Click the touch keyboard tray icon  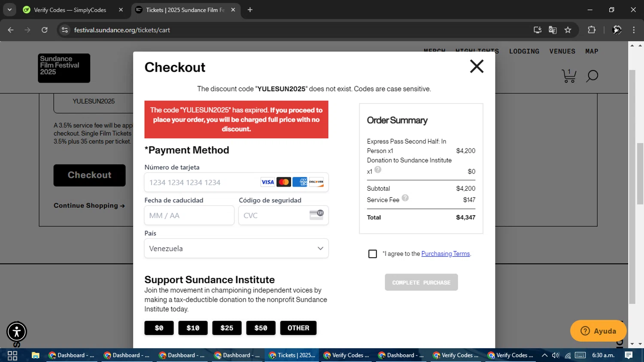(580, 355)
